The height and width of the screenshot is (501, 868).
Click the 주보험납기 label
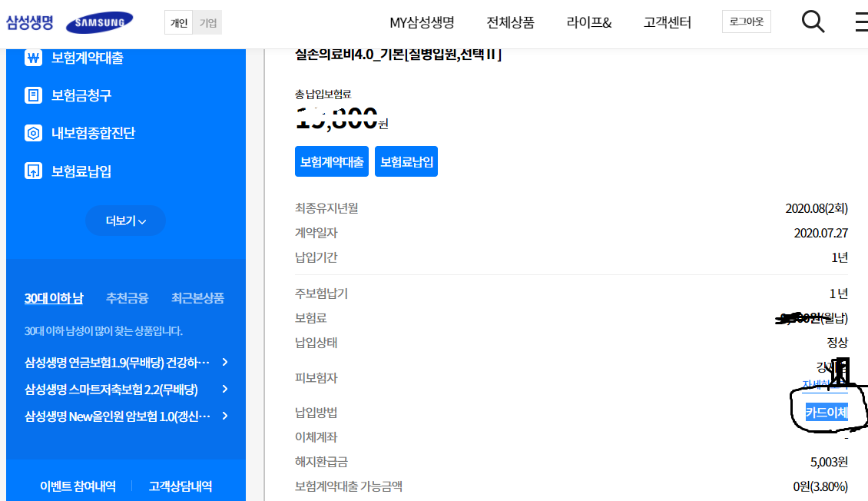tap(322, 294)
